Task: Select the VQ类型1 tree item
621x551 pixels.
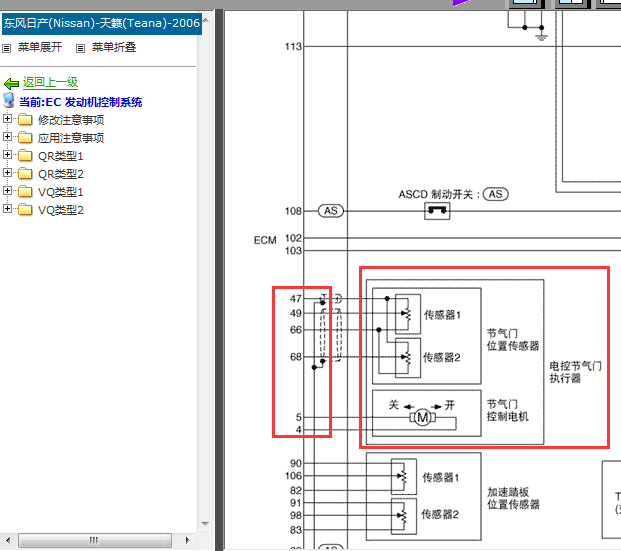Action: pos(61,192)
